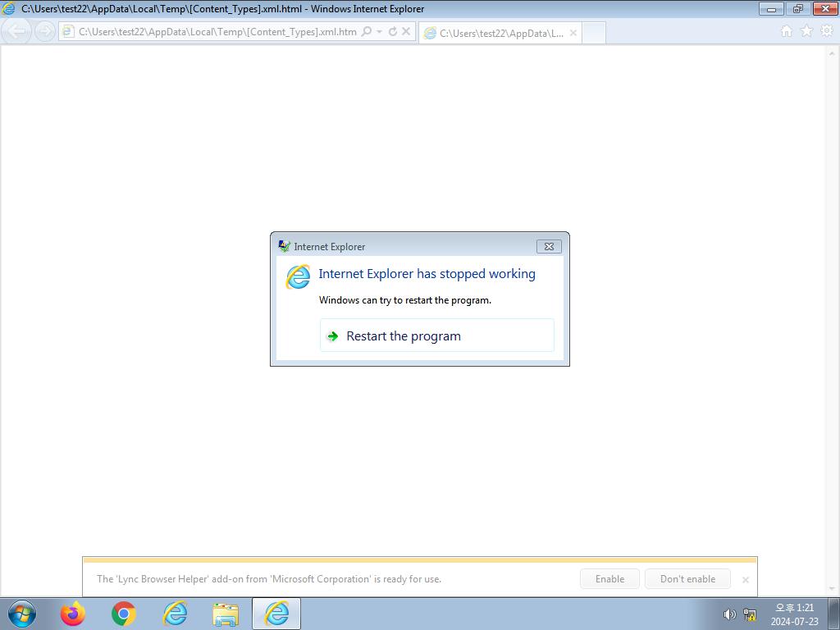
Task: Open the address bar search magnifier
Action: [x=367, y=32]
